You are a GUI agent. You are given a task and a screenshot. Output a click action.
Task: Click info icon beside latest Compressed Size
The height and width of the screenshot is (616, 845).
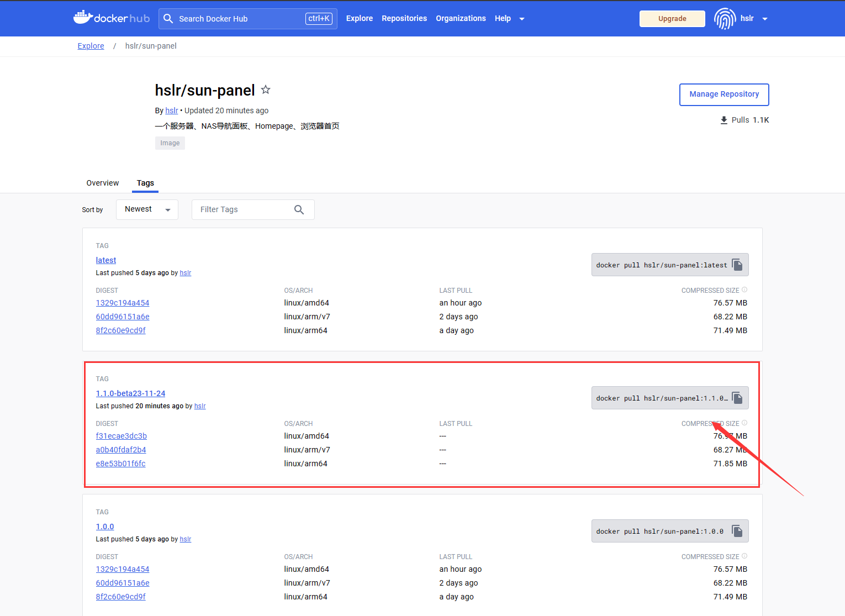click(x=744, y=290)
